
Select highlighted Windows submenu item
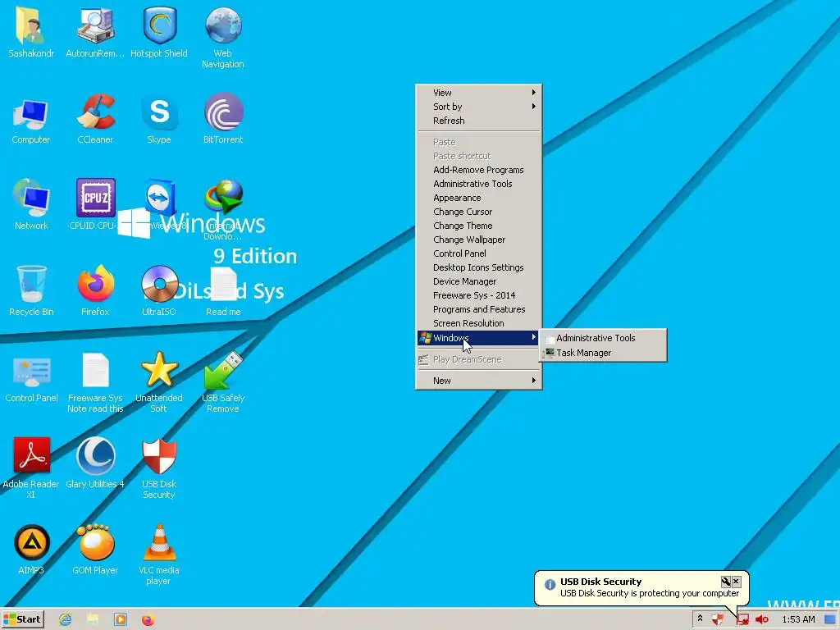pyautogui.click(x=478, y=337)
